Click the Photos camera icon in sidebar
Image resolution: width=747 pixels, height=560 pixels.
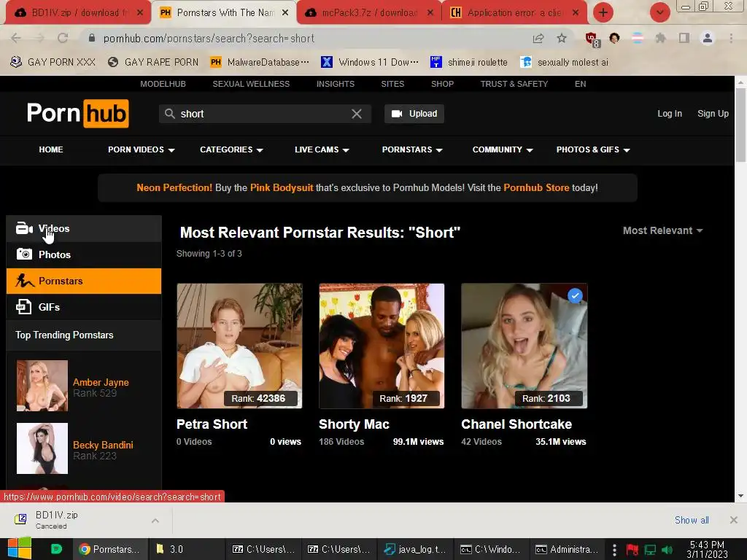[x=24, y=254]
